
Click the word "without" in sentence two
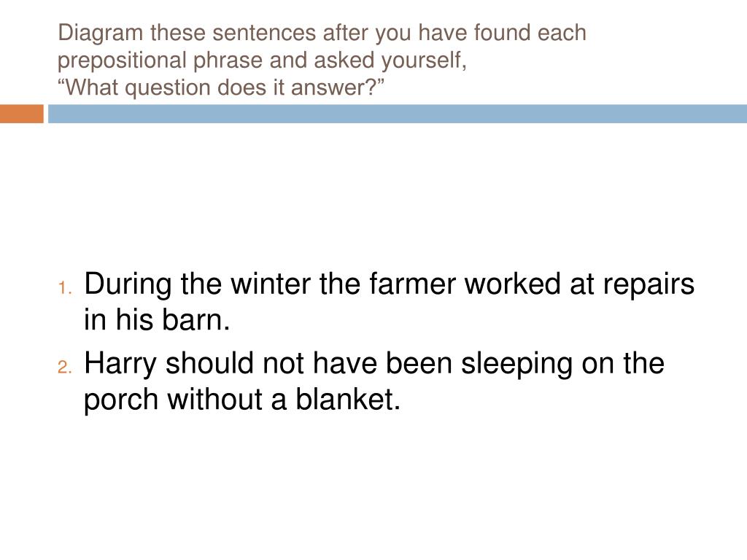[x=215, y=399]
